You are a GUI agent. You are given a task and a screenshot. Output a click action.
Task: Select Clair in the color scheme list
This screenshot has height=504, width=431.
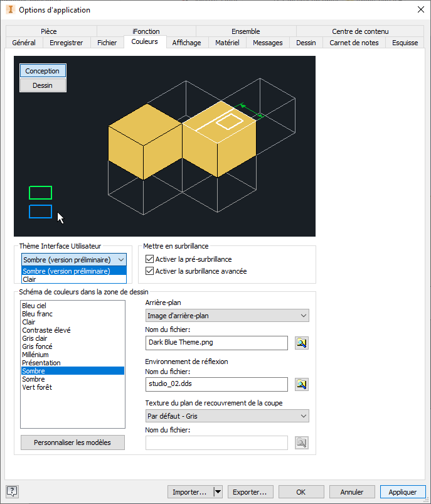coord(73,322)
